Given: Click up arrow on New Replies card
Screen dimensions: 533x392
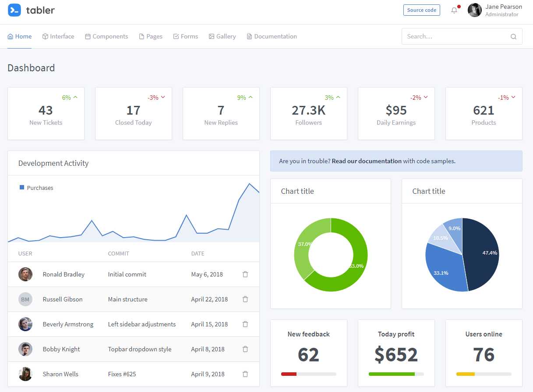Looking at the screenshot, I should point(251,98).
